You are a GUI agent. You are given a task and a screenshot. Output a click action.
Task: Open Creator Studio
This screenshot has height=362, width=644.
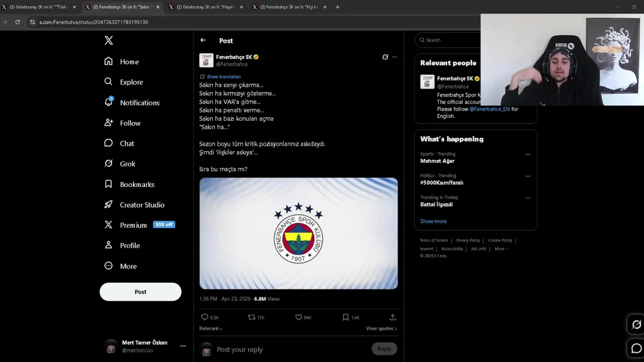(134, 205)
